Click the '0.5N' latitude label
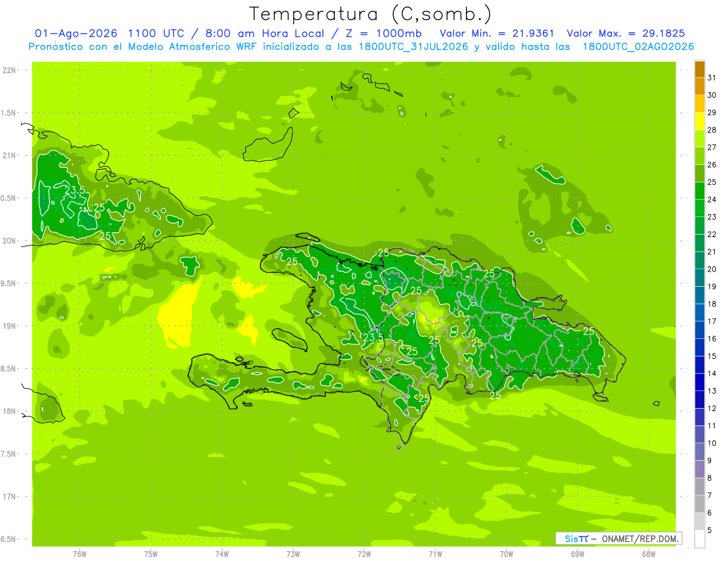The height and width of the screenshot is (562, 728). [x=8, y=198]
